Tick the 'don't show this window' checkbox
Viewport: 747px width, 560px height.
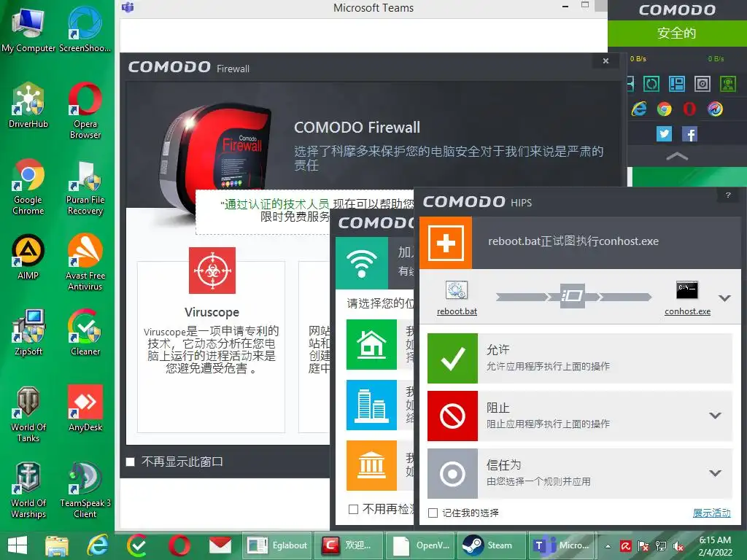tap(130, 462)
